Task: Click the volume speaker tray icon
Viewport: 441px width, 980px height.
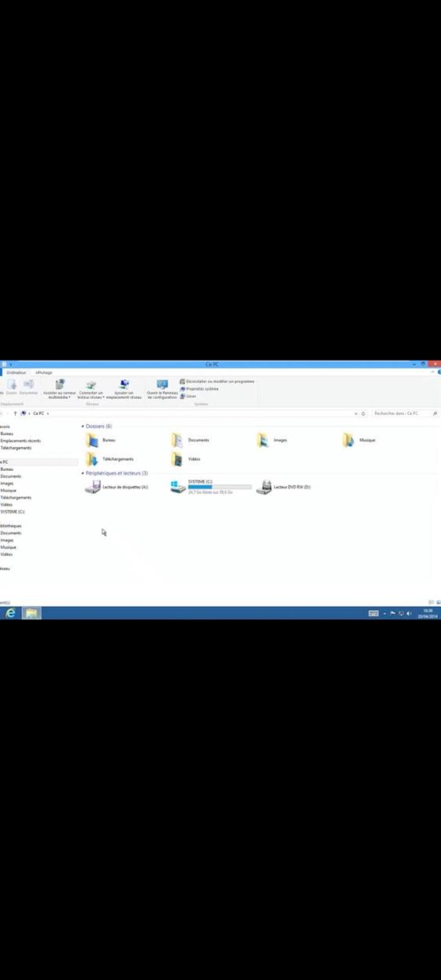Action: (x=409, y=613)
